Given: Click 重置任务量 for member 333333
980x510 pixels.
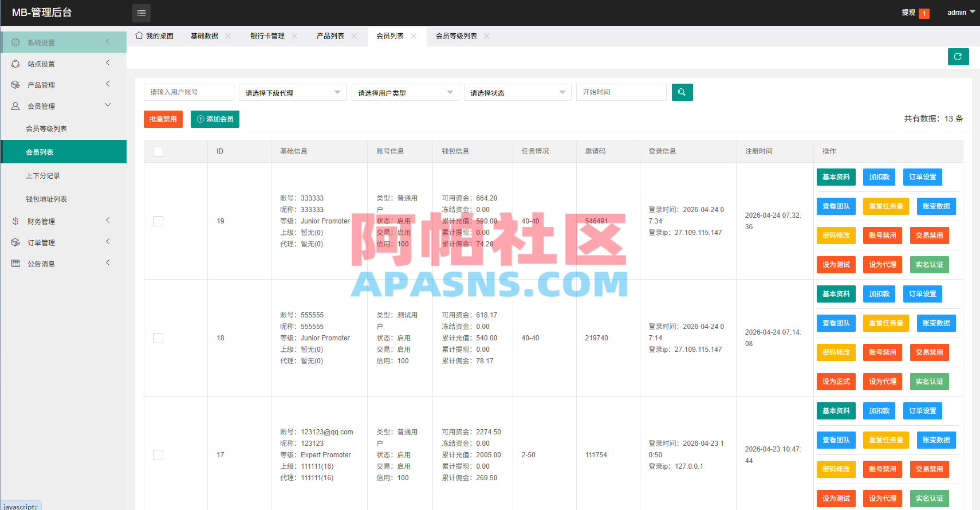Looking at the screenshot, I should (x=886, y=206).
